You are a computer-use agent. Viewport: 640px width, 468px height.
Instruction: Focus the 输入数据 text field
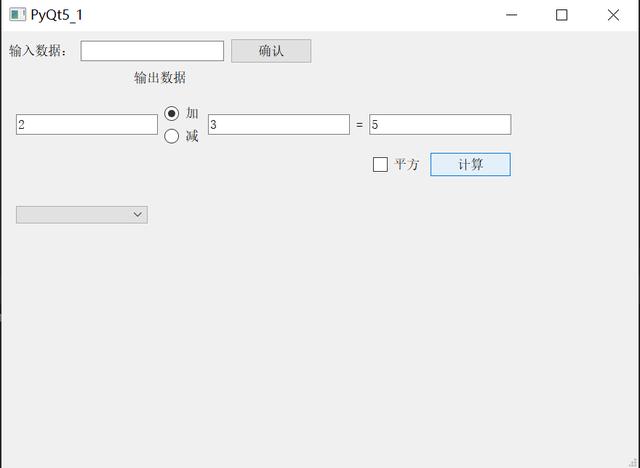(x=152, y=51)
